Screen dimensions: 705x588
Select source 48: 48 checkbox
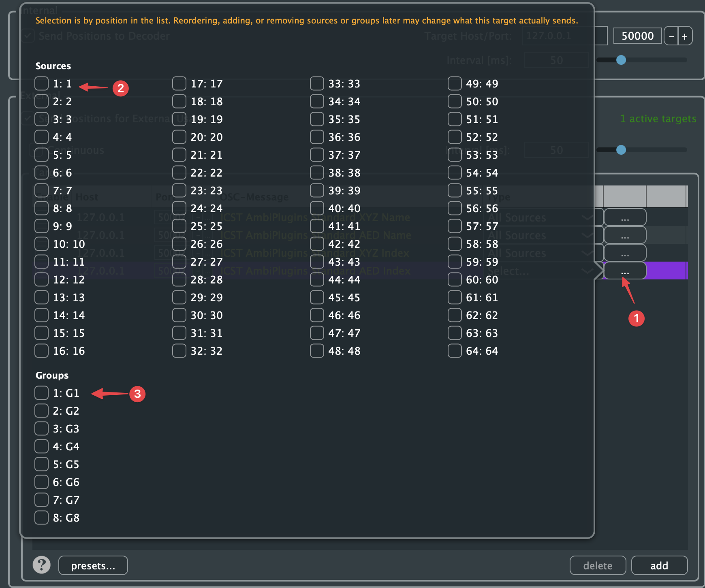[x=317, y=351]
